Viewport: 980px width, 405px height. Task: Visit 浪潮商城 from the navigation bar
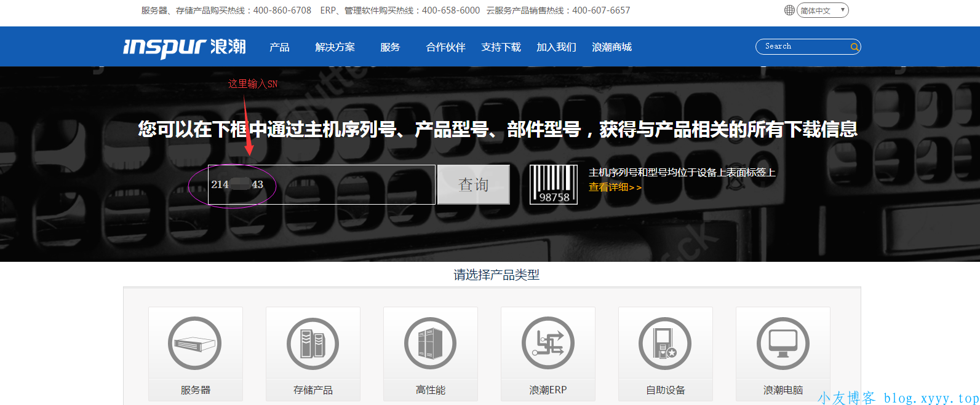point(612,47)
